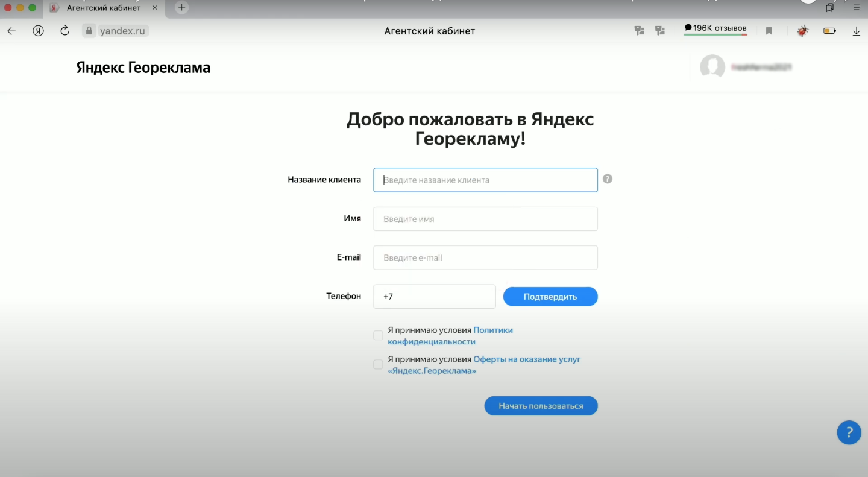Open a new tab with the plus button
The image size is (868, 477).
181,8
